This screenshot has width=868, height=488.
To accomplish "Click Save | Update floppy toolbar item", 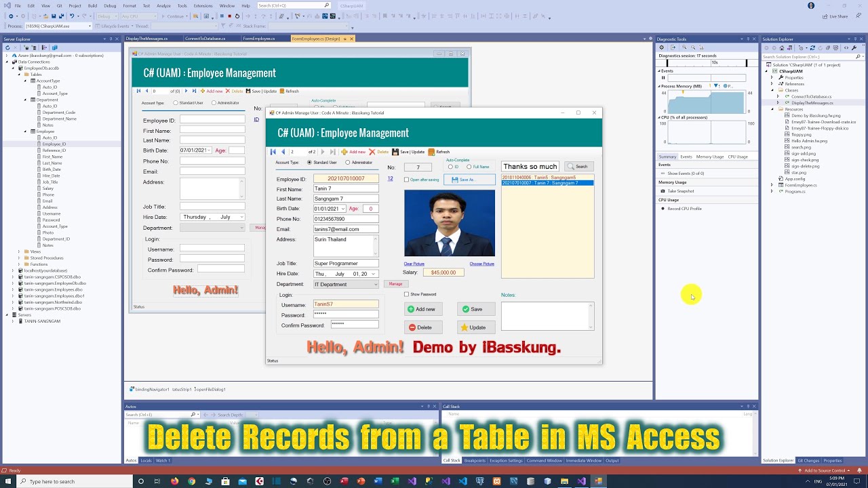I will coord(408,152).
